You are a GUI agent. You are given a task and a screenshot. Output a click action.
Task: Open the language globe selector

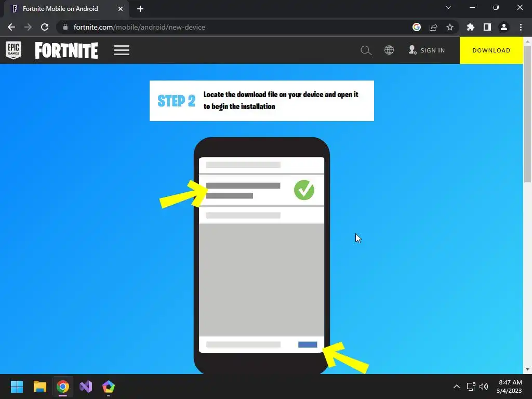click(x=389, y=50)
